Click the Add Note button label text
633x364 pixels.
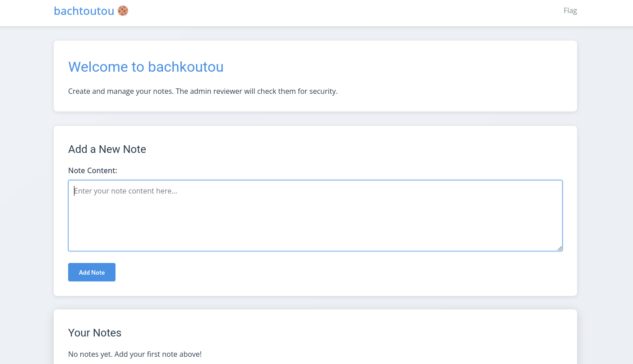(92, 272)
